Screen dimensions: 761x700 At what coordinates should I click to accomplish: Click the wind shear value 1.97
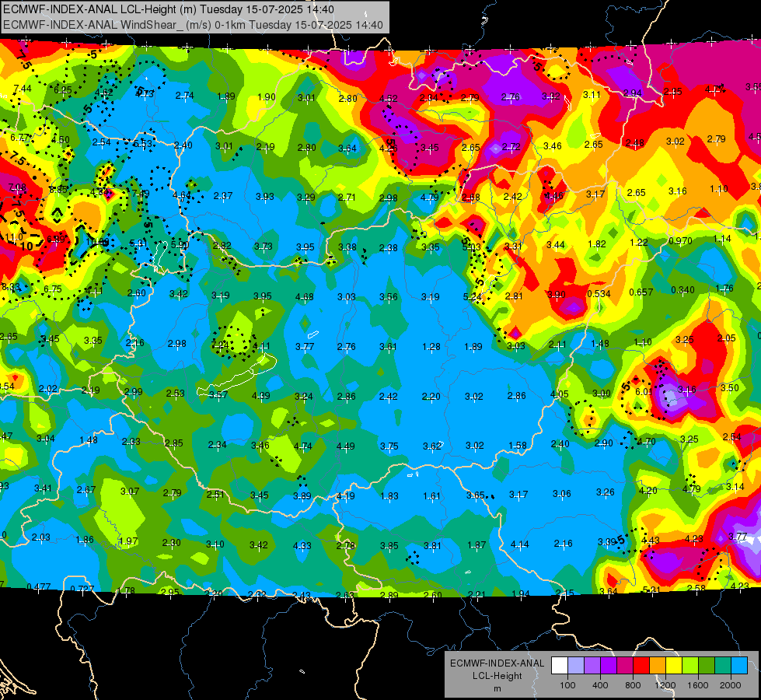(128, 541)
